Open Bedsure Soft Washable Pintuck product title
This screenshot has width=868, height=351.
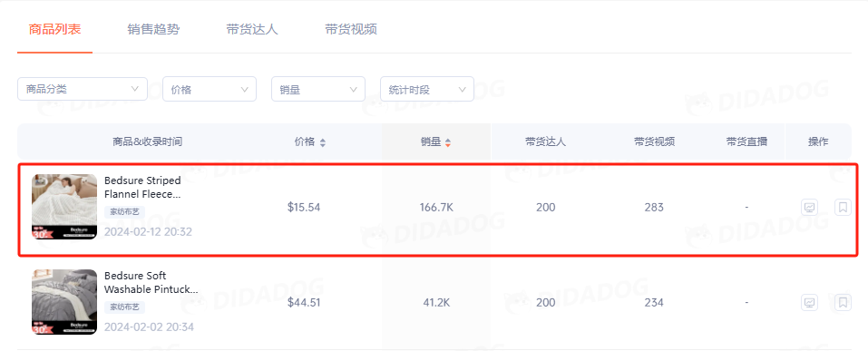[x=151, y=283]
